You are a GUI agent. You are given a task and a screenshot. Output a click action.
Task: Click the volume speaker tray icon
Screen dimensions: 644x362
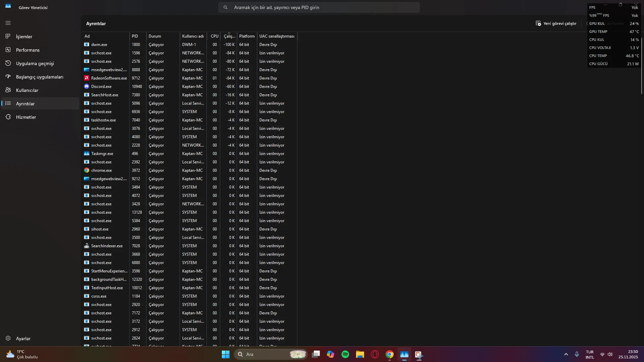point(610,354)
